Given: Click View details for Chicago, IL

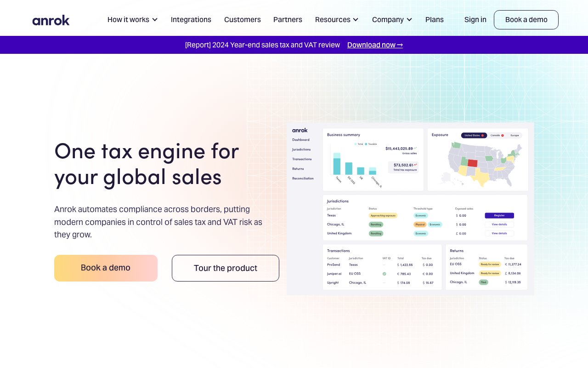Looking at the screenshot, I should pos(499,224).
